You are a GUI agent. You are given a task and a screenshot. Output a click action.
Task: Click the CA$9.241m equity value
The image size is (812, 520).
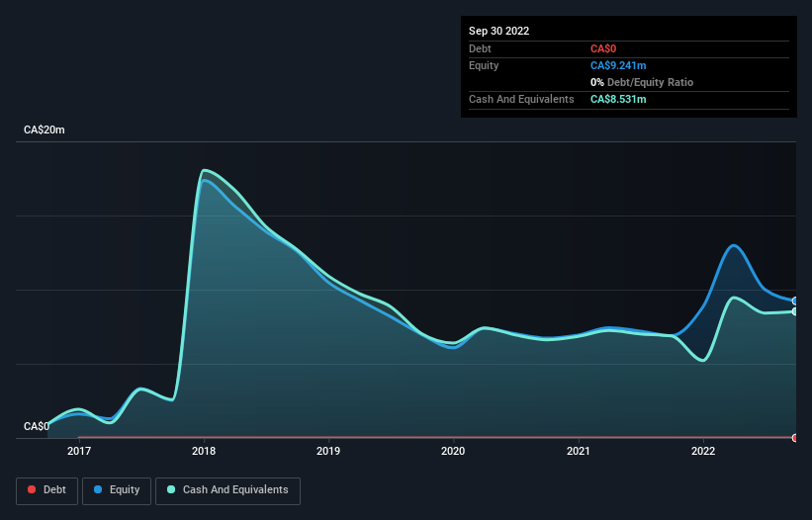[618, 65]
